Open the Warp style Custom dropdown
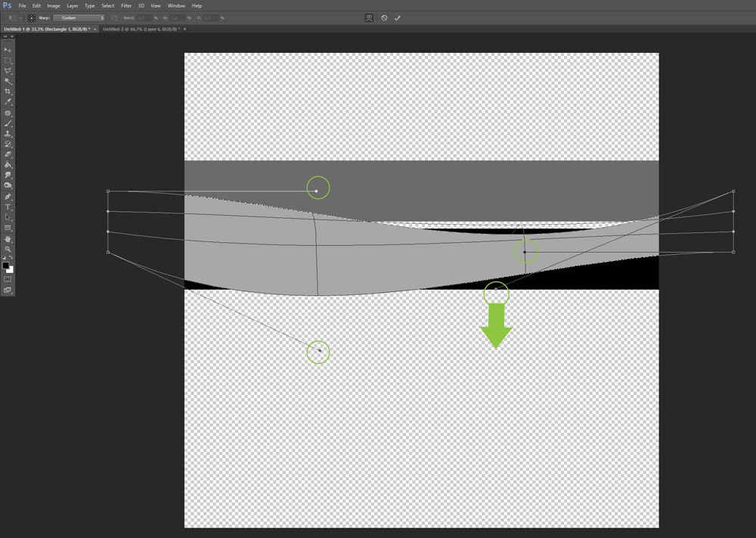The width and height of the screenshot is (756, 538). 79,17
